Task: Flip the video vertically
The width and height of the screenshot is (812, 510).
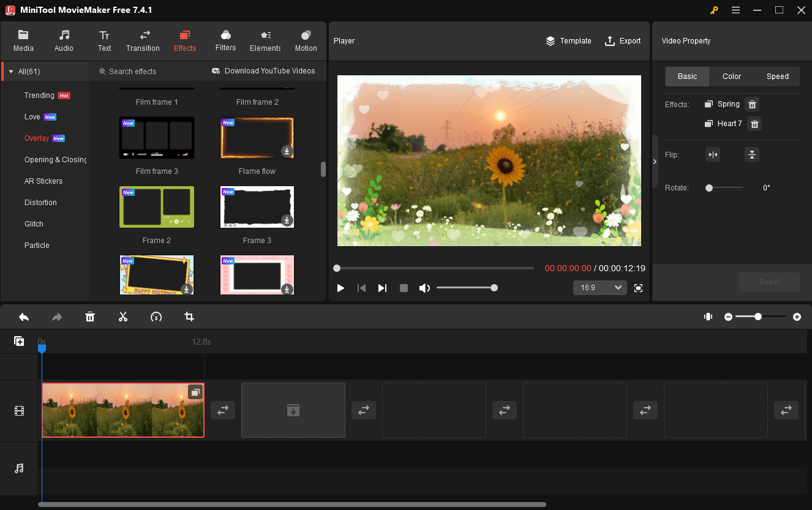Action: pyautogui.click(x=752, y=154)
